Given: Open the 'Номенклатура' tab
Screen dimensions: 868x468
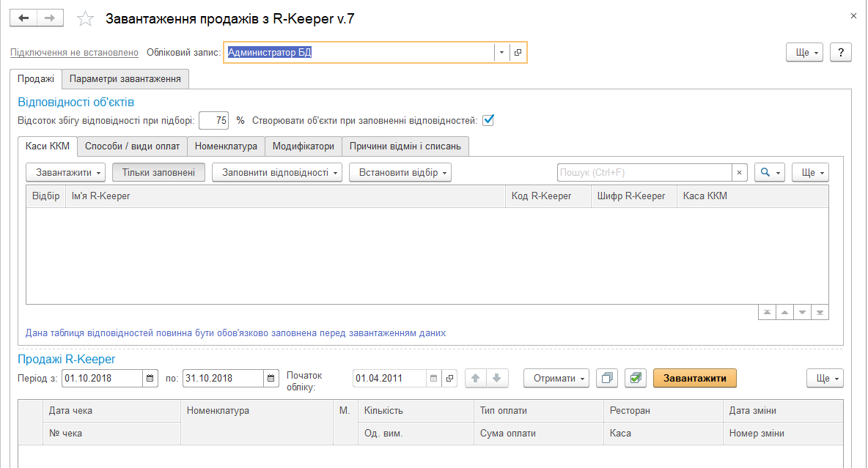Looking at the screenshot, I should pos(226,146).
